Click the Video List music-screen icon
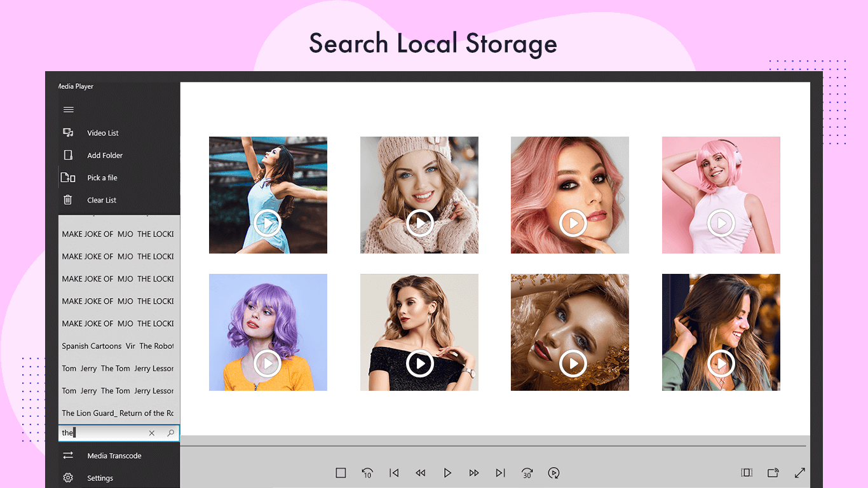 [x=68, y=133]
